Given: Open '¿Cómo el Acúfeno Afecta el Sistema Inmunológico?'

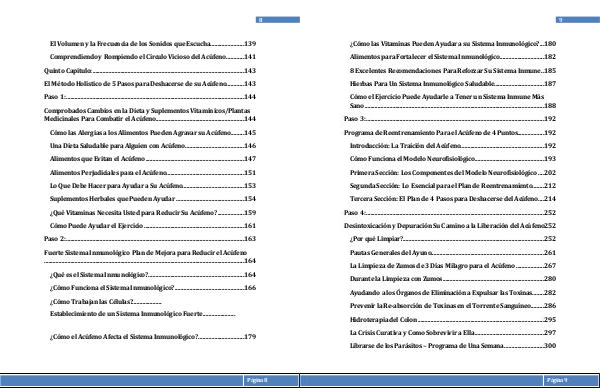Looking at the screenshot, I should (x=153, y=337).
